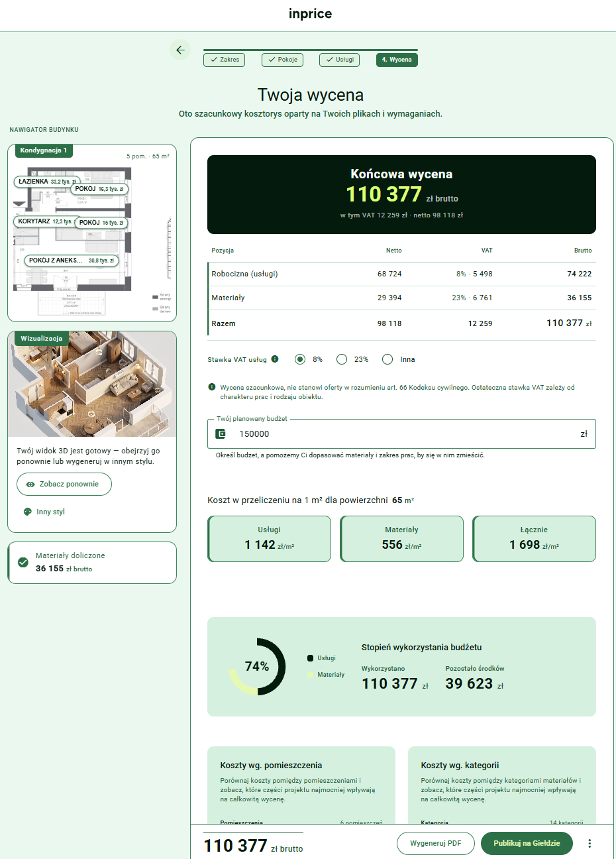This screenshot has width=616, height=859.
Task: Click the planned budget input field
Action: pos(401,433)
